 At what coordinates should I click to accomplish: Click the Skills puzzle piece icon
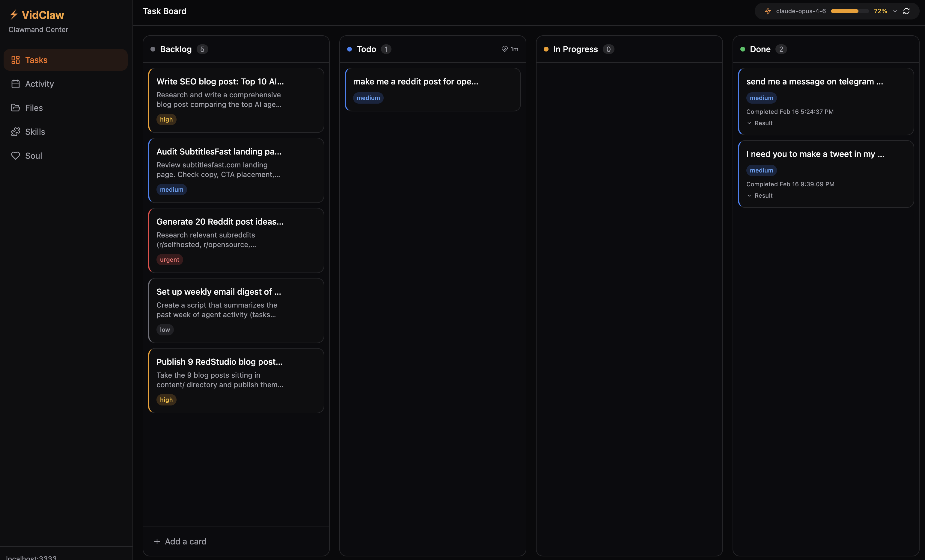[15, 132]
